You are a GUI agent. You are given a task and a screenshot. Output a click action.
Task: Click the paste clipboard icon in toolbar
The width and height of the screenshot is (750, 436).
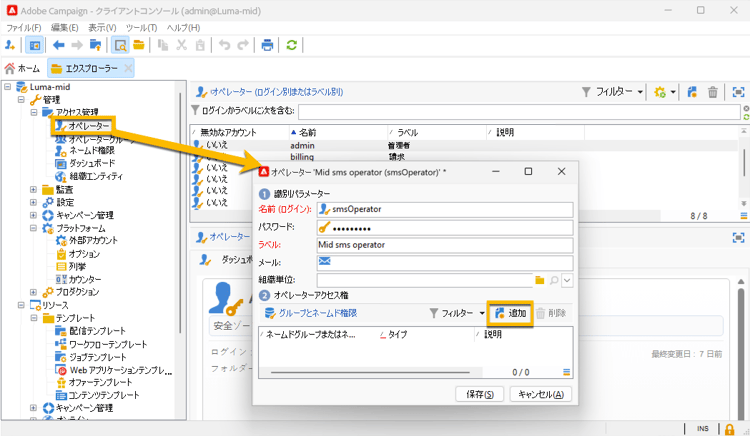click(x=200, y=45)
